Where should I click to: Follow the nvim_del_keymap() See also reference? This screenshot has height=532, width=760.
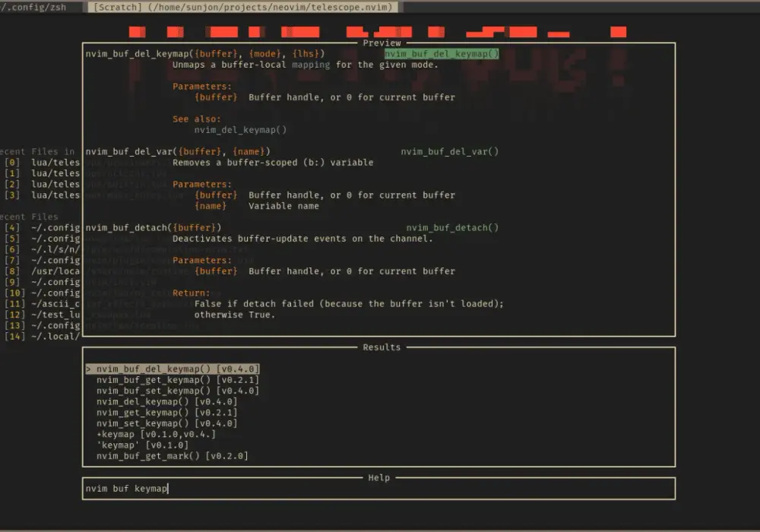point(240,130)
